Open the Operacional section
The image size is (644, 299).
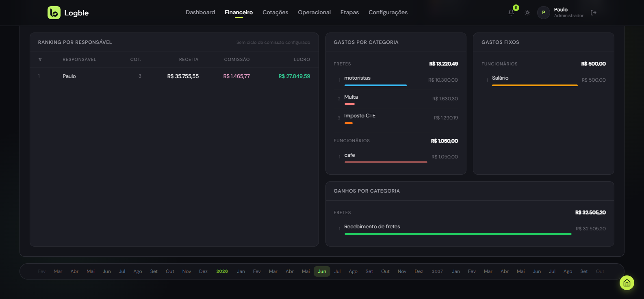click(x=314, y=13)
